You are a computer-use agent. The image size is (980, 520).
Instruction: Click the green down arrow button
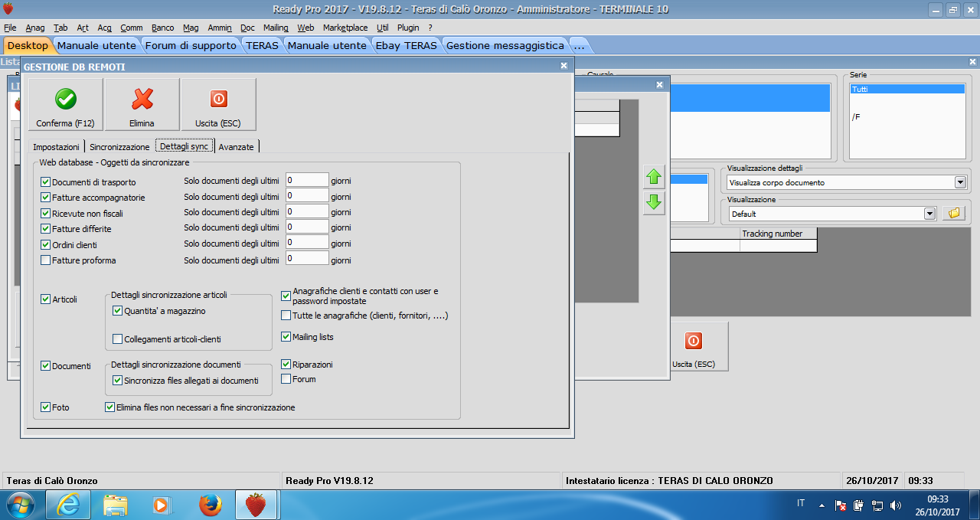[x=653, y=203]
